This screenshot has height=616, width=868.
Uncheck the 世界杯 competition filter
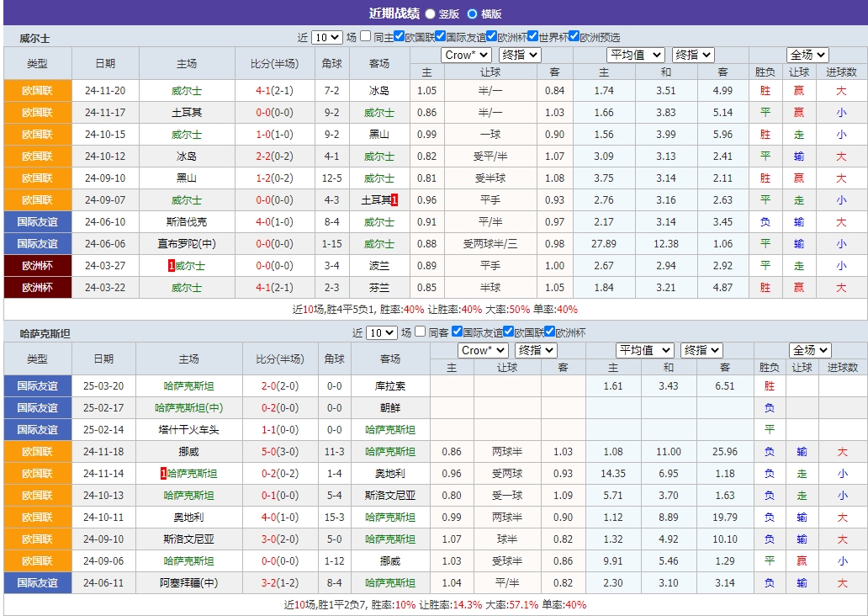click(x=533, y=35)
